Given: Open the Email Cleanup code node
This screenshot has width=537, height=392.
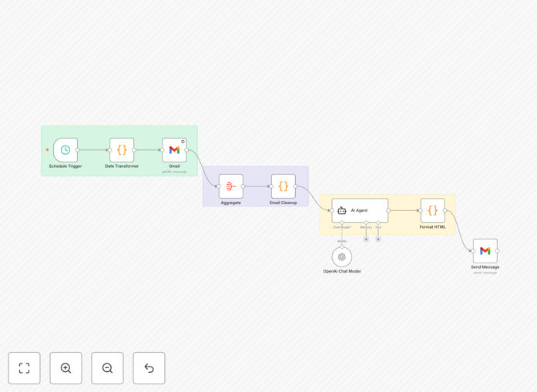Looking at the screenshot, I should coord(284,186).
